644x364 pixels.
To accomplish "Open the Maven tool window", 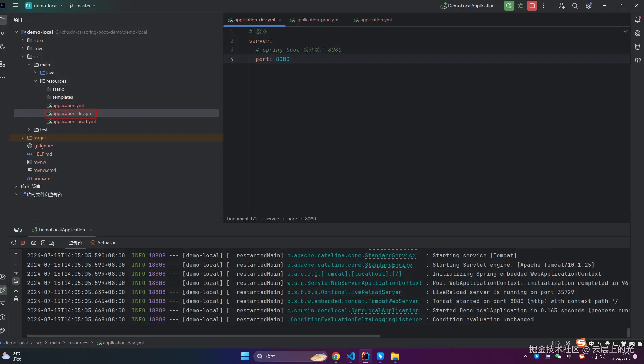I will pos(637,60).
